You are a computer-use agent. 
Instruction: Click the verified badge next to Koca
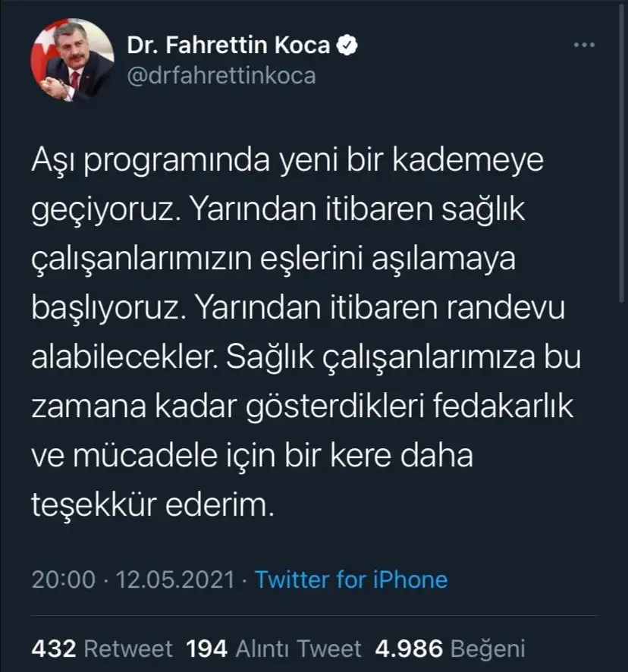tap(347, 45)
